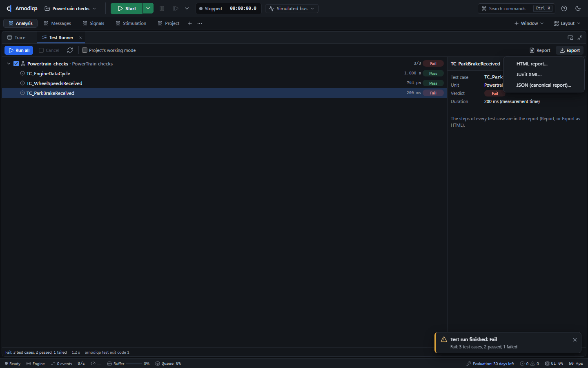Click the Arnodiqa logo icon
Viewport: 588px width, 368px height.
click(x=9, y=9)
